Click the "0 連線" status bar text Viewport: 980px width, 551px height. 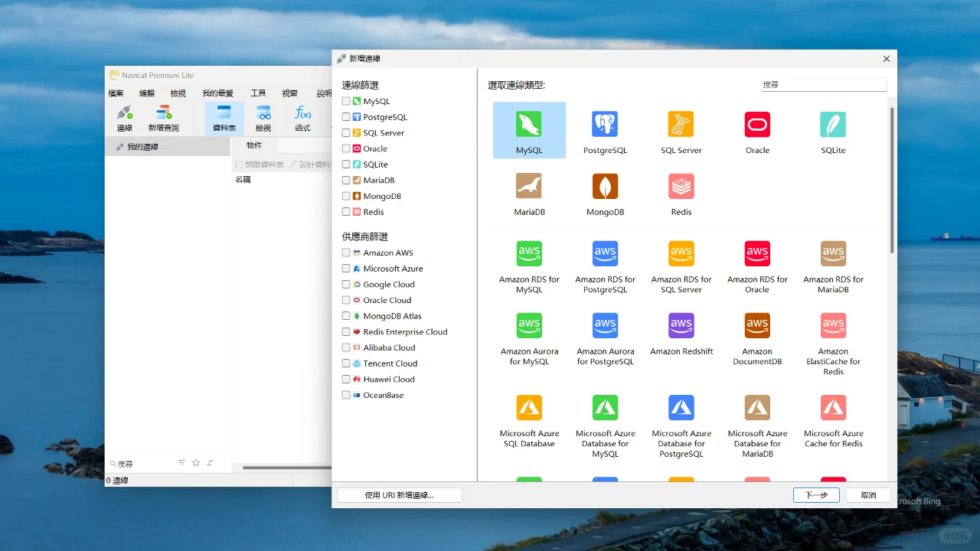[117, 481]
